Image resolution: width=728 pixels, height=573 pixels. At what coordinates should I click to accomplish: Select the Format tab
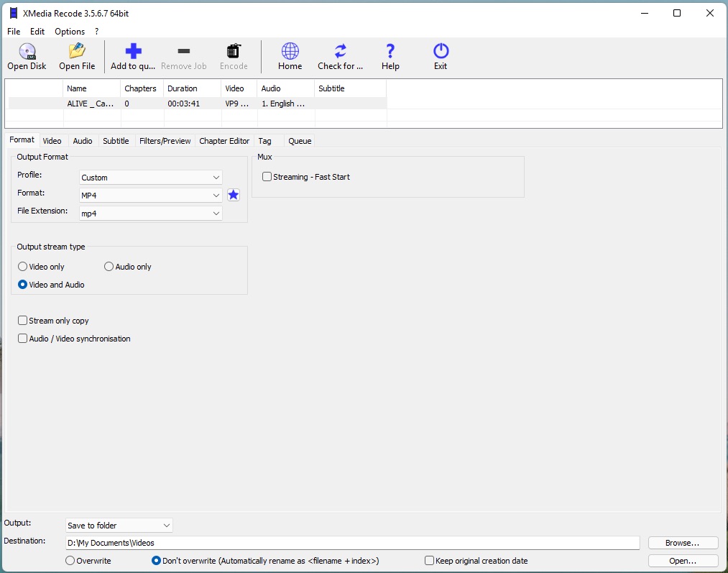tap(22, 139)
